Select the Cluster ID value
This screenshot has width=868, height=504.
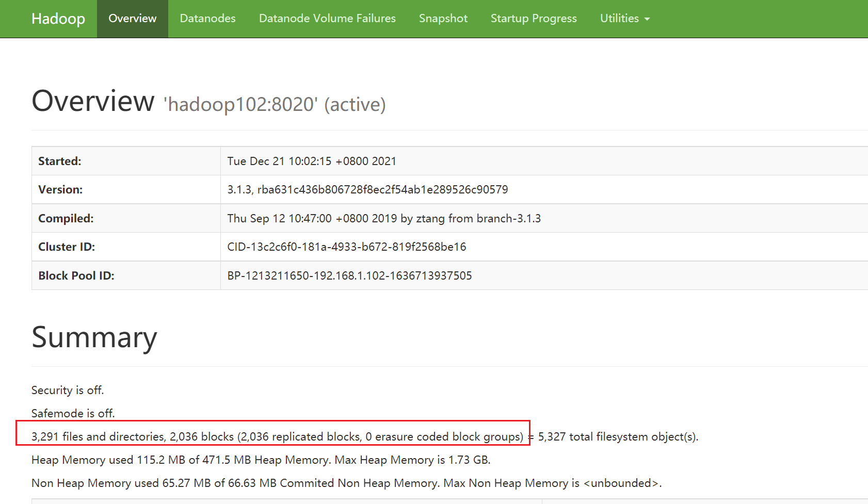pyautogui.click(x=346, y=247)
